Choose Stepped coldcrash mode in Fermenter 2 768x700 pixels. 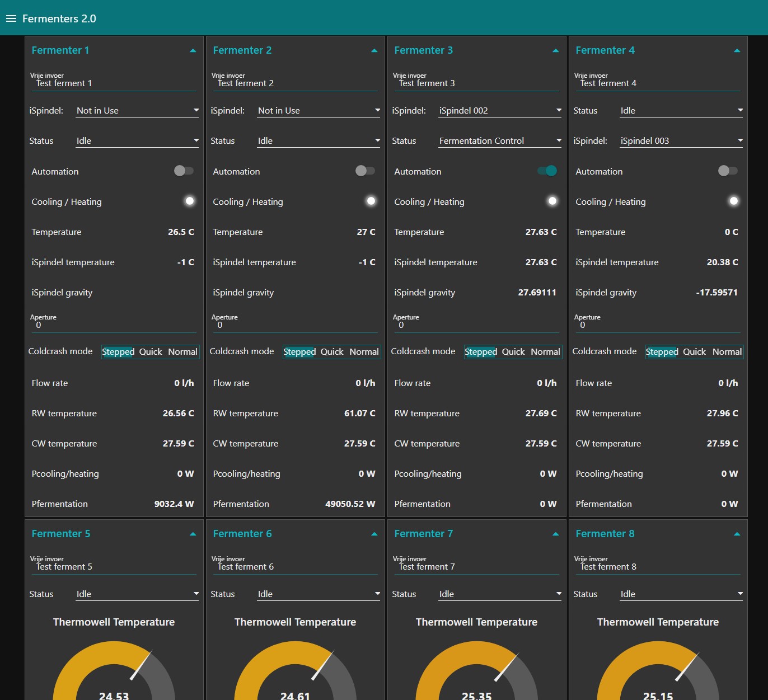[299, 352]
